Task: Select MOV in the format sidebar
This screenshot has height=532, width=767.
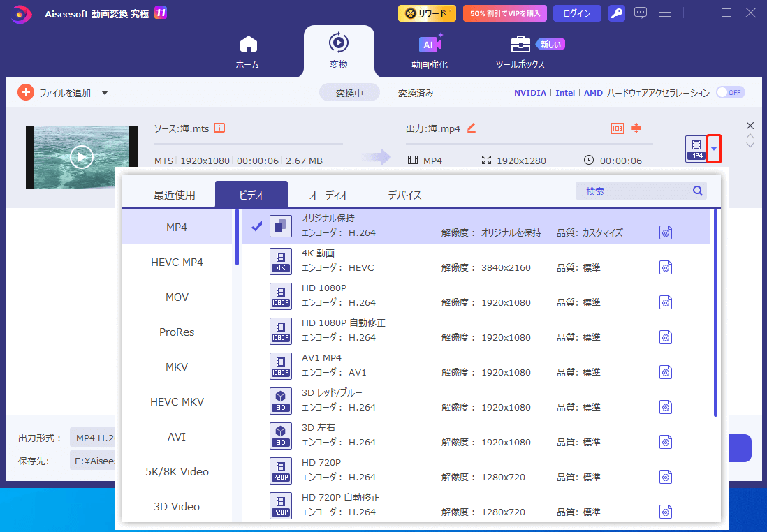Action: click(177, 297)
